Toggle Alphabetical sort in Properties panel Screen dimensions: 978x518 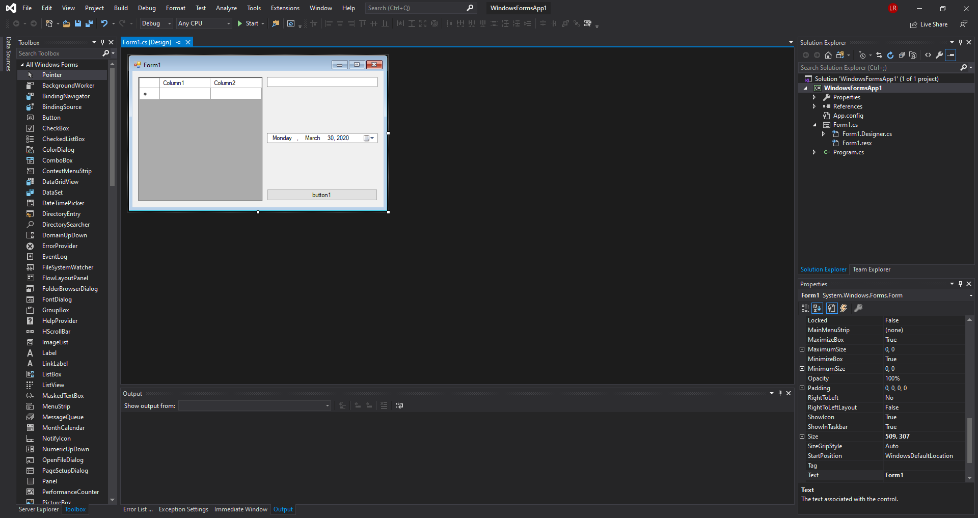pos(818,308)
